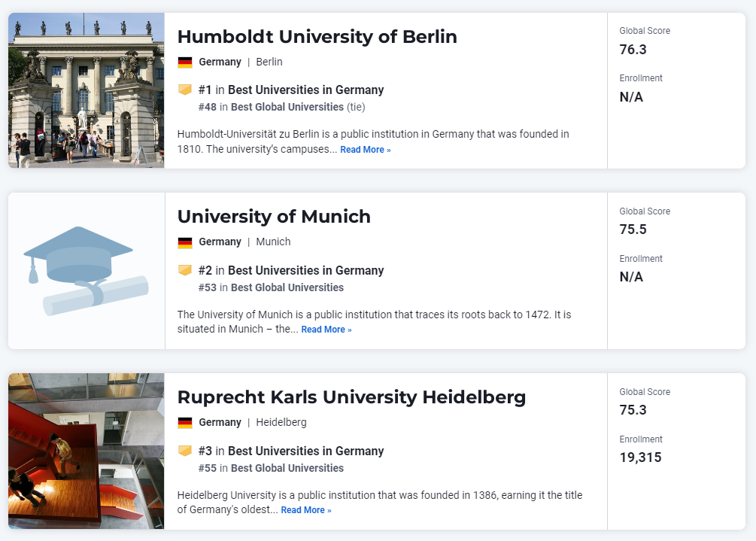Open Best Universities in Germany link under Humboldt
Image resolution: width=756 pixels, height=541 pixels.
click(x=305, y=90)
